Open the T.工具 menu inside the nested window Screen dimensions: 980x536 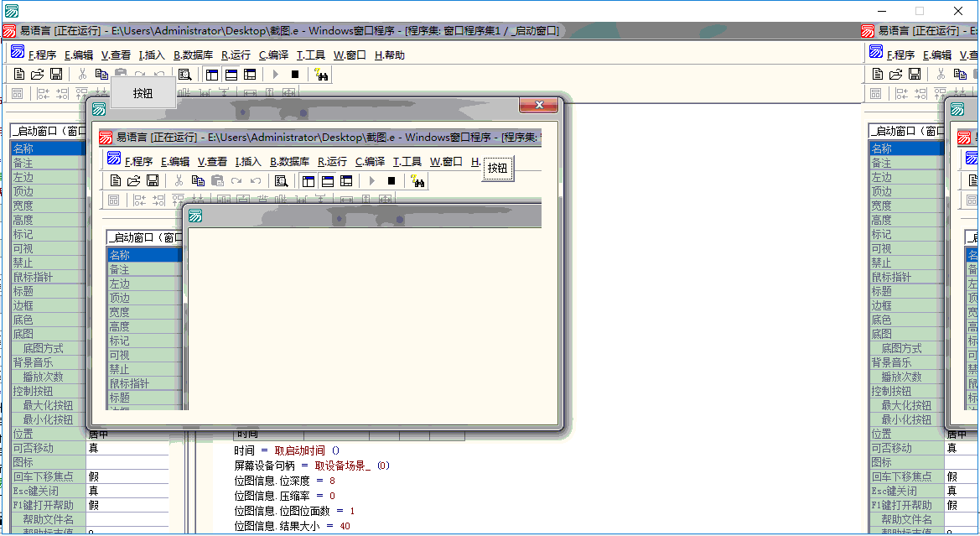[x=407, y=161]
